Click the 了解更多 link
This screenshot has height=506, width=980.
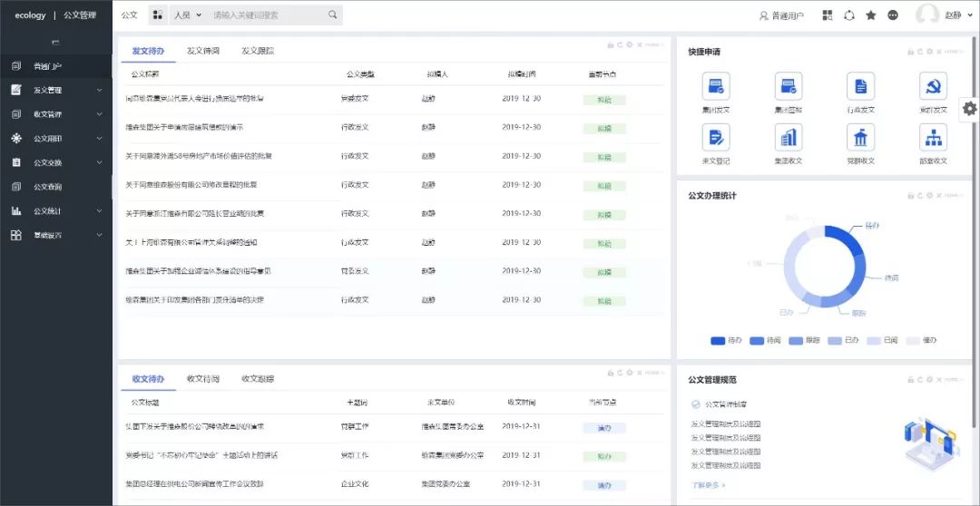point(708,485)
